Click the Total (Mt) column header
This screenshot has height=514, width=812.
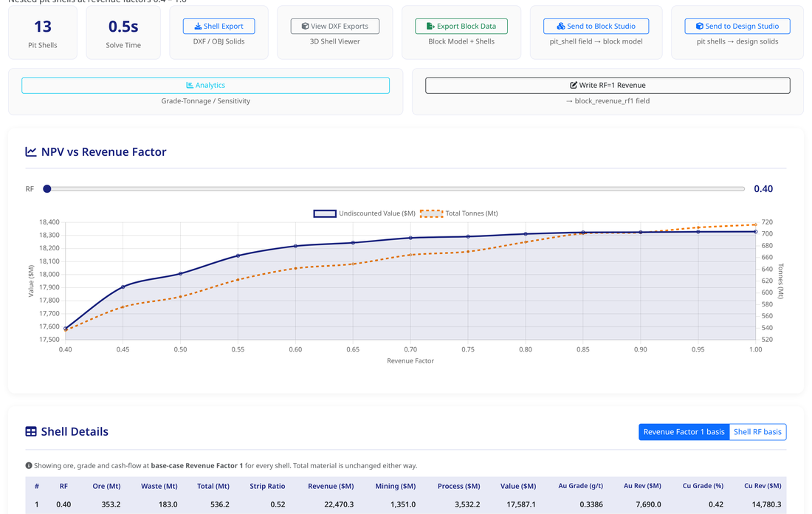point(213,486)
